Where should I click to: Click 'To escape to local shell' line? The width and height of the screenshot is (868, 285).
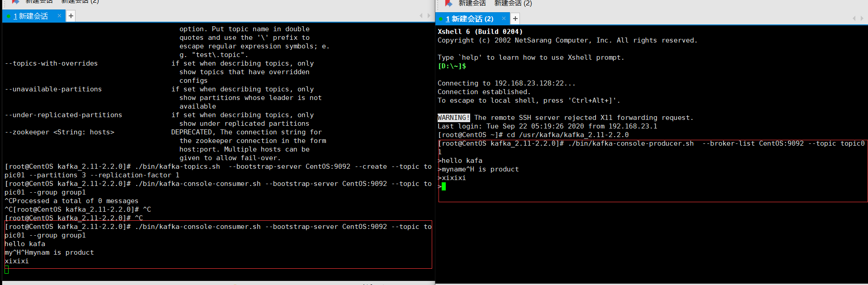(x=528, y=100)
